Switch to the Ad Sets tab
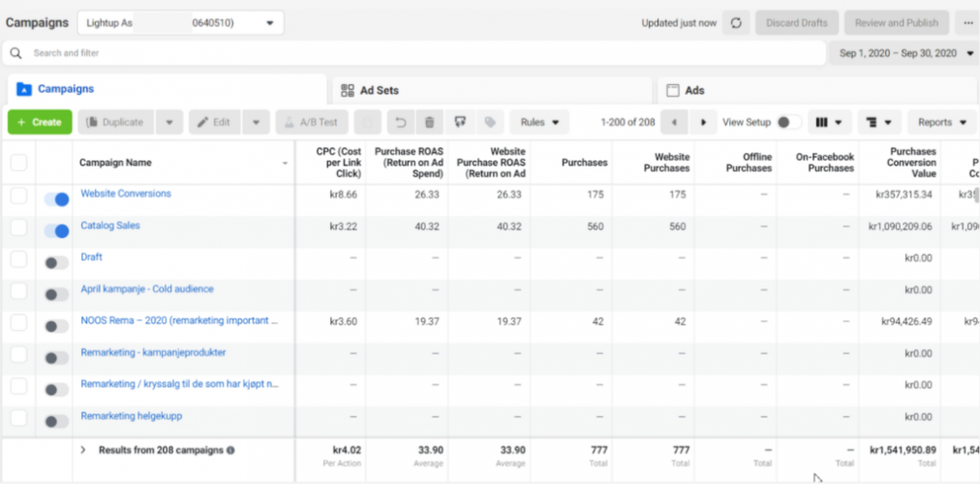Viewport: 980px width, 484px height. 380,90
